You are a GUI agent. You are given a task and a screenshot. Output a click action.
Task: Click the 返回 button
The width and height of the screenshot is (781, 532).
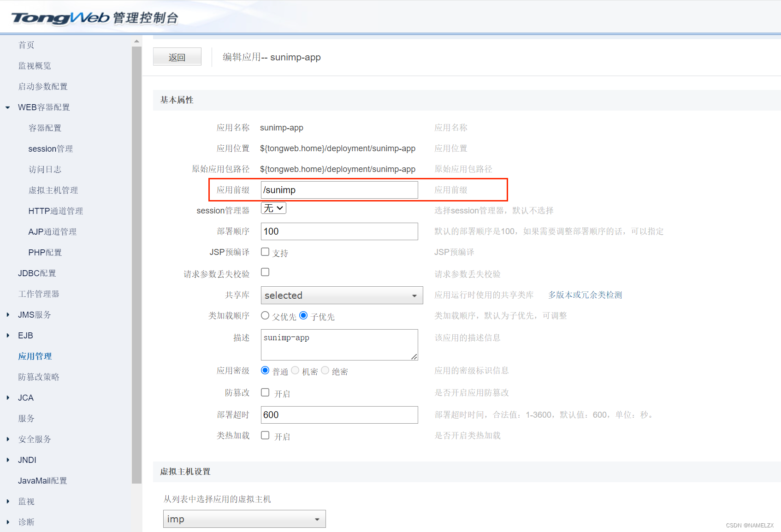[177, 57]
